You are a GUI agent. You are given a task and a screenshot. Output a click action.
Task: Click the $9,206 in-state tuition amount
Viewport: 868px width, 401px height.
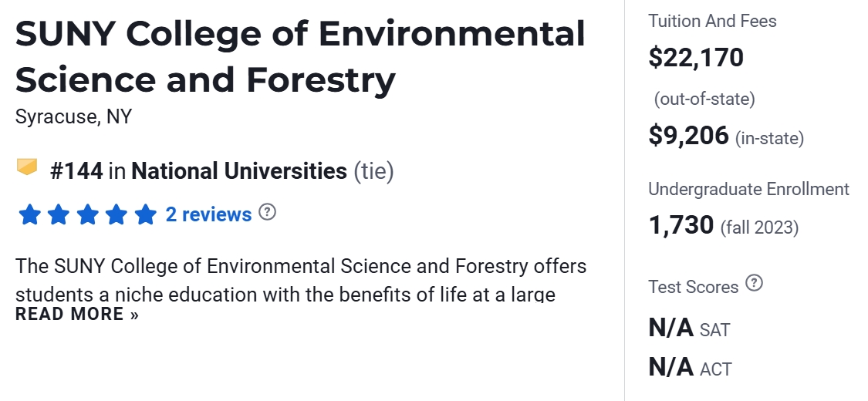point(688,136)
